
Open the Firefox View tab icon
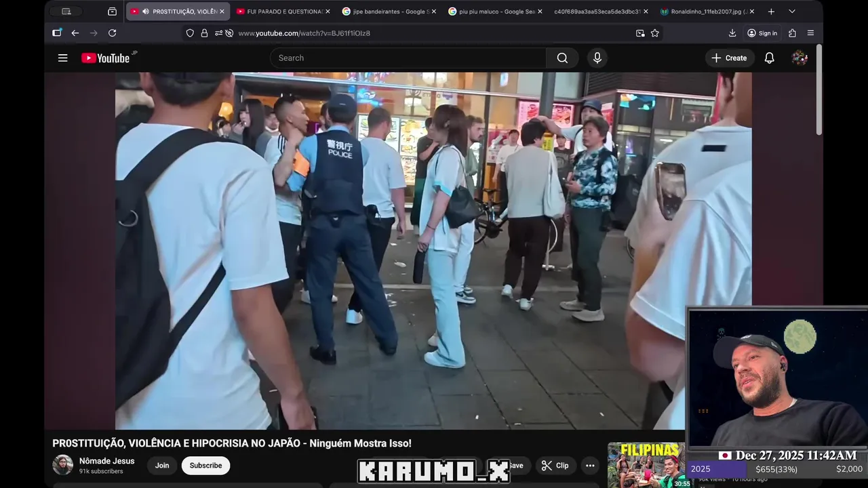click(113, 12)
